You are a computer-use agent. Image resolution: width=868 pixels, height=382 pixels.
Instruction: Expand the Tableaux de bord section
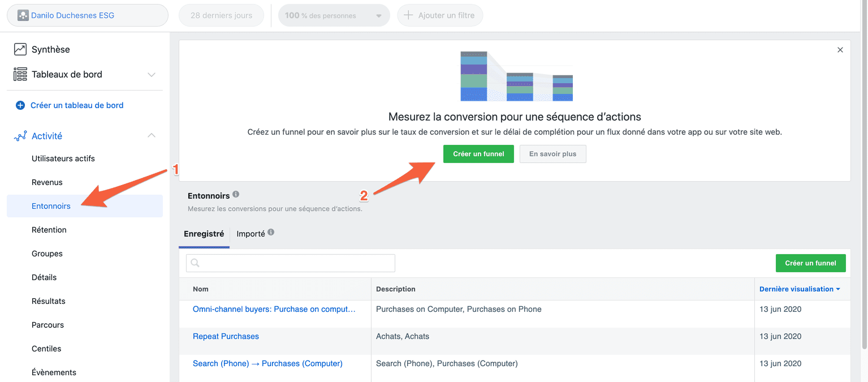[151, 75]
